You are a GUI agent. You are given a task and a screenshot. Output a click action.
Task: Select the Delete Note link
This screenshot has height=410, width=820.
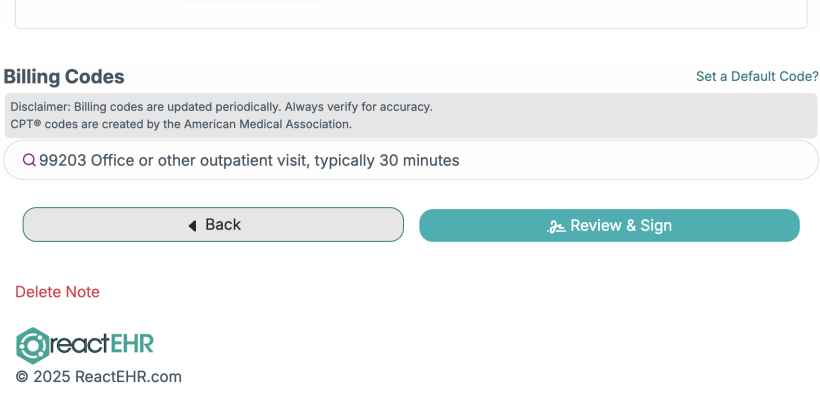tap(58, 292)
